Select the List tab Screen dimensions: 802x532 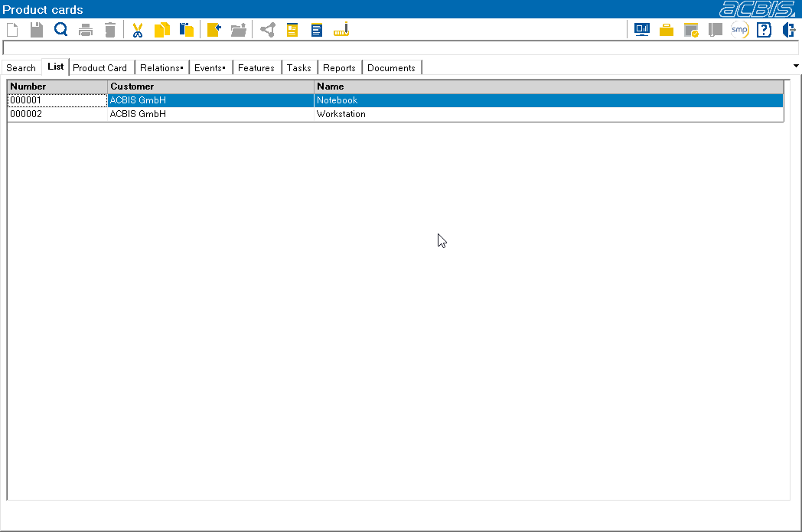pos(55,67)
